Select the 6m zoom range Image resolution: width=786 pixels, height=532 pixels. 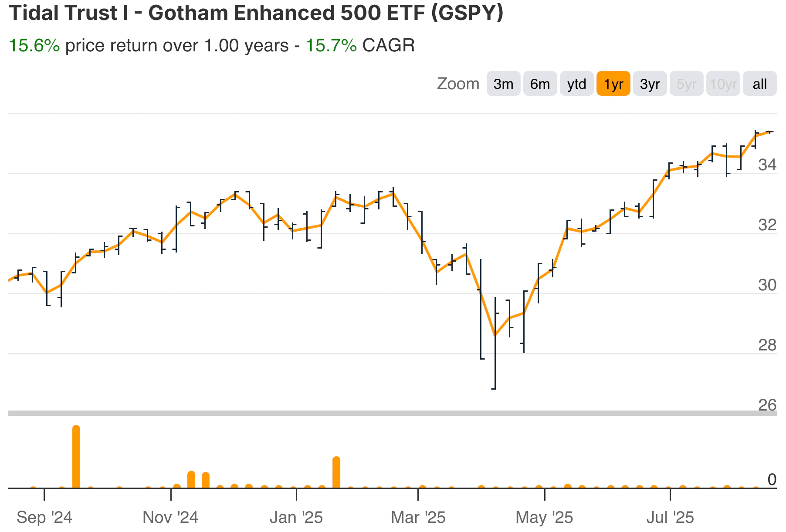[539, 84]
